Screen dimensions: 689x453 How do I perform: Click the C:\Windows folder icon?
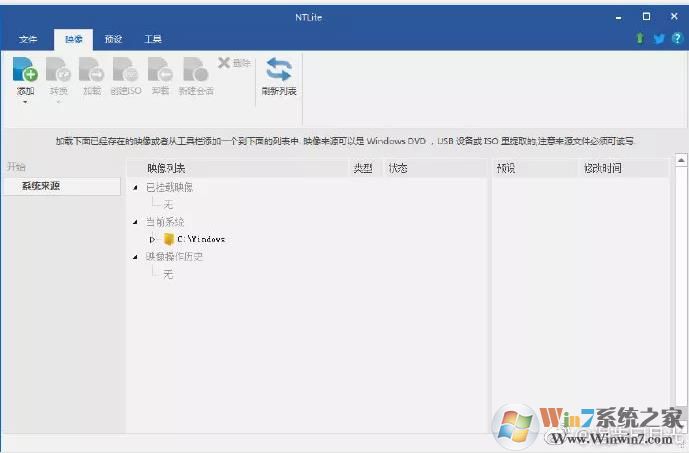[x=169, y=239]
